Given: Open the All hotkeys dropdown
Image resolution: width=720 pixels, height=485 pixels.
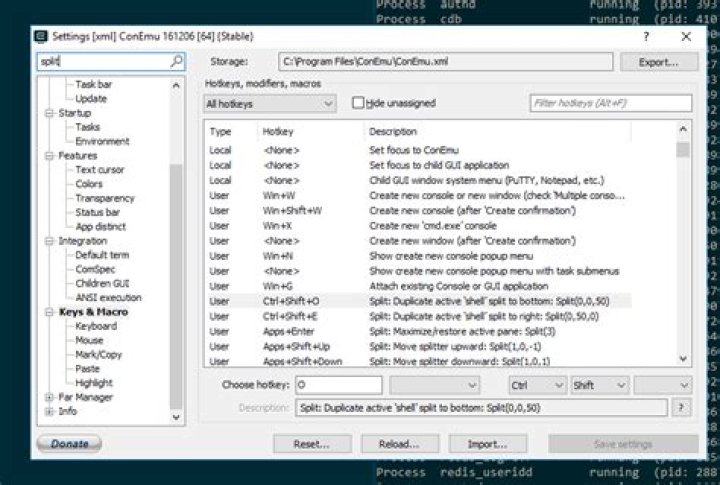Looking at the screenshot, I should pos(270,104).
